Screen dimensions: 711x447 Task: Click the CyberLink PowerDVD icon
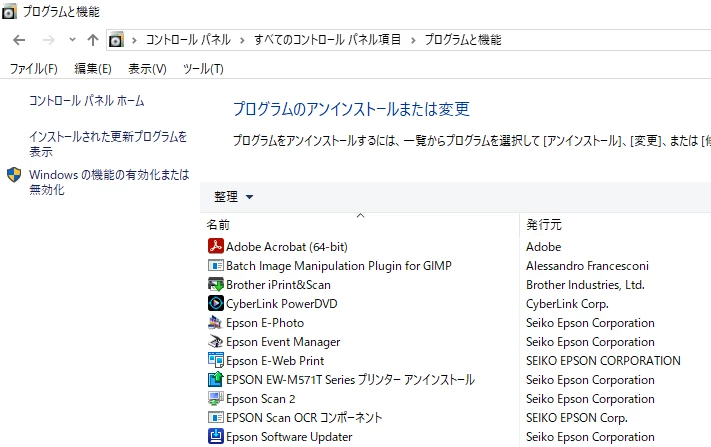pos(215,303)
